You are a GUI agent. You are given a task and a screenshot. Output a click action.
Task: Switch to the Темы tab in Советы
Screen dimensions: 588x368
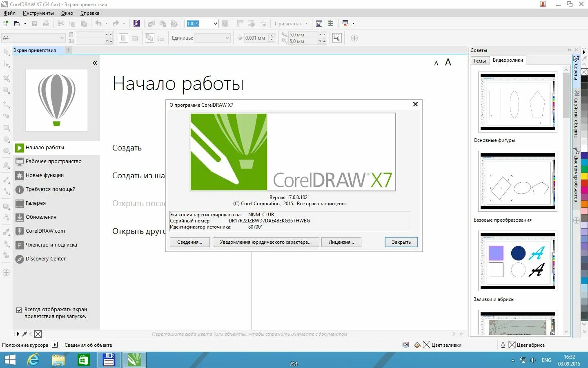(479, 61)
